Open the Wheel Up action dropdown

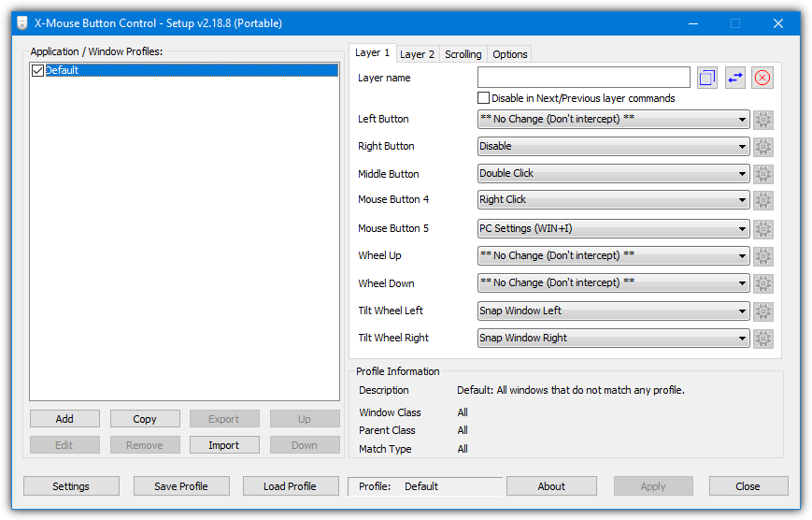click(613, 255)
